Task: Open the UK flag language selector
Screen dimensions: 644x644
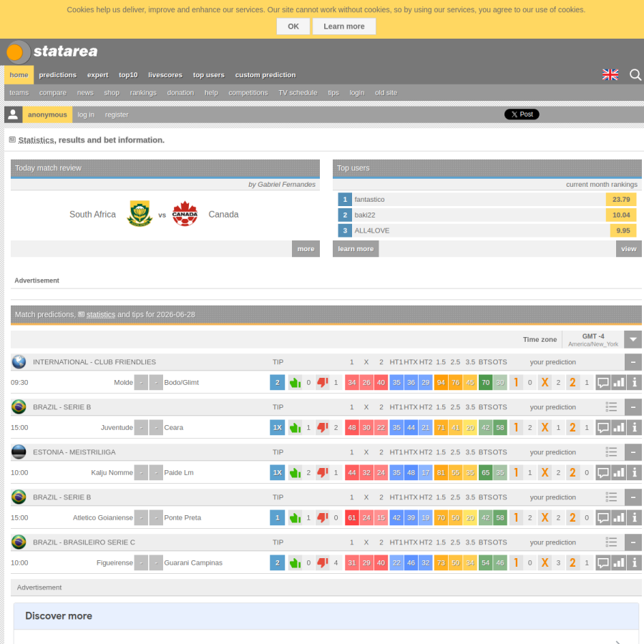Action: pyautogui.click(x=610, y=74)
